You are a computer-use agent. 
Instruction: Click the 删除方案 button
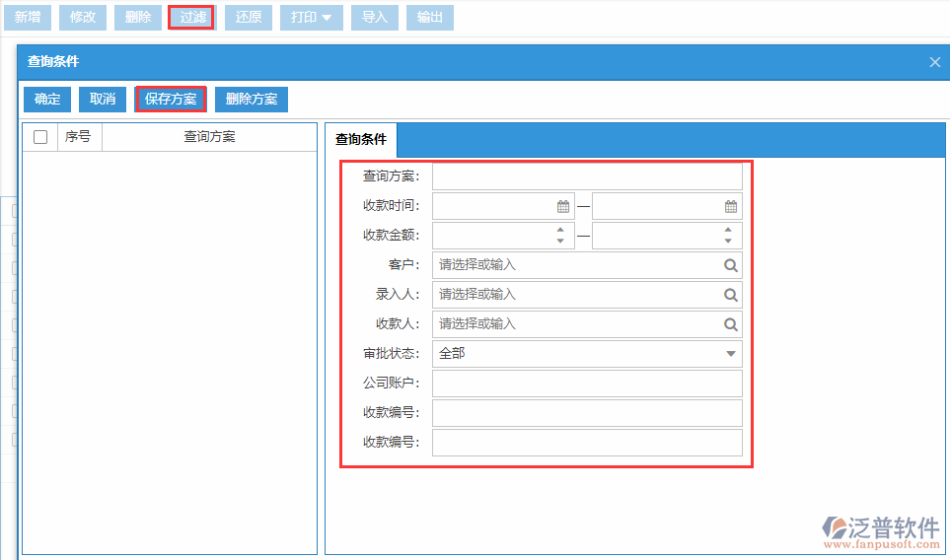(x=252, y=100)
